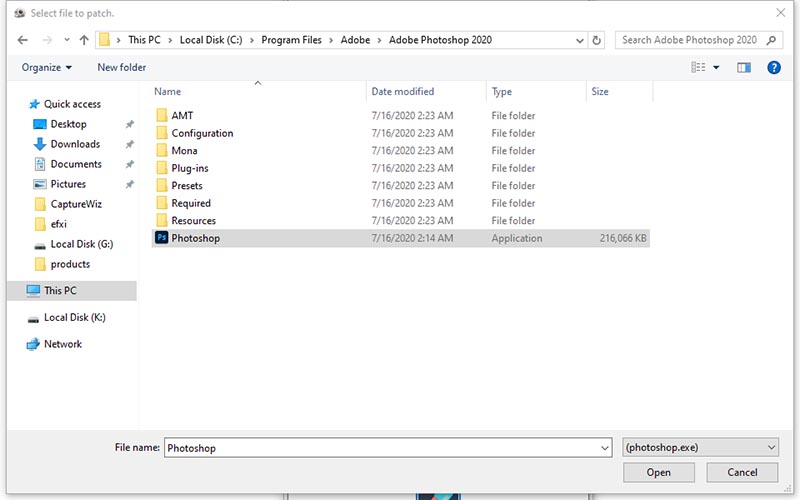Unpin Desktop using its pin icon
The height and width of the screenshot is (500, 800).
130,124
